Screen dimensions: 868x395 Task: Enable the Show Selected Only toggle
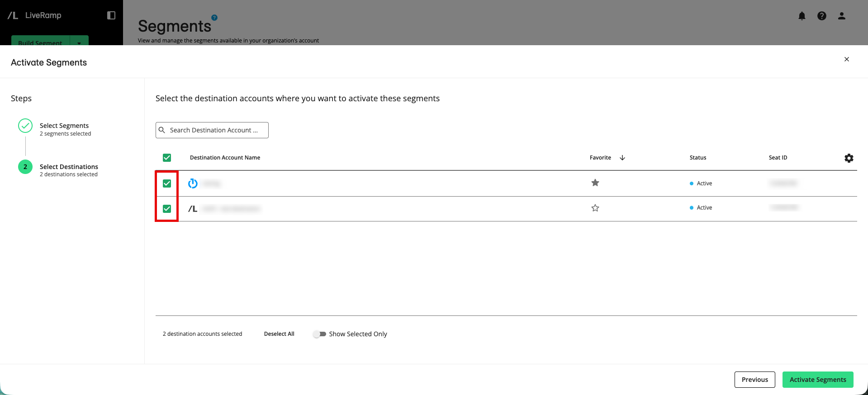tap(319, 334)
